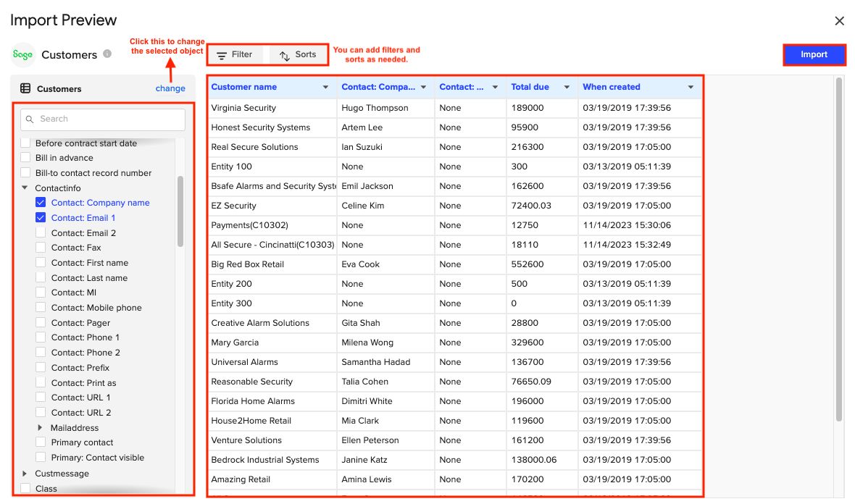855x504 pixels.
Task: Click the Sage logo icon
Action: tap(23, 54)
